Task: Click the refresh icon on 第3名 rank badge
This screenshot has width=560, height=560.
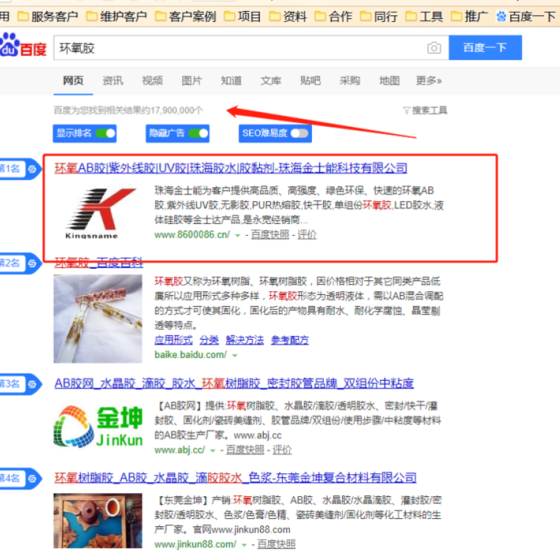Action: pos(32,384)
